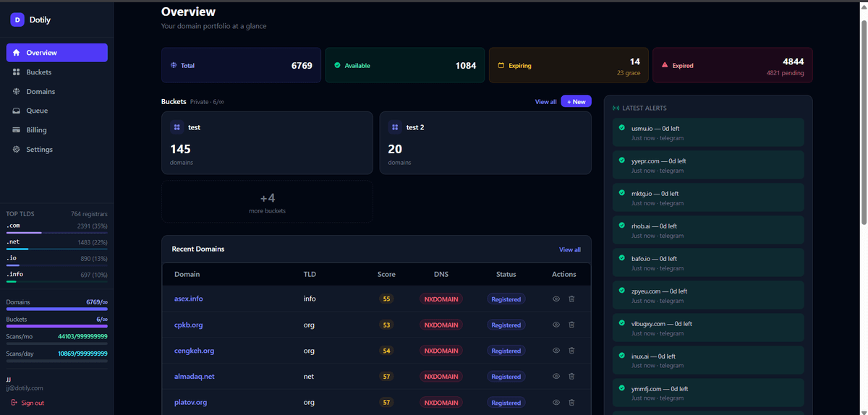This screenshot has width=868, height=415.
Task: Click the Expired stat warning icon
Action: coord(665,65)
